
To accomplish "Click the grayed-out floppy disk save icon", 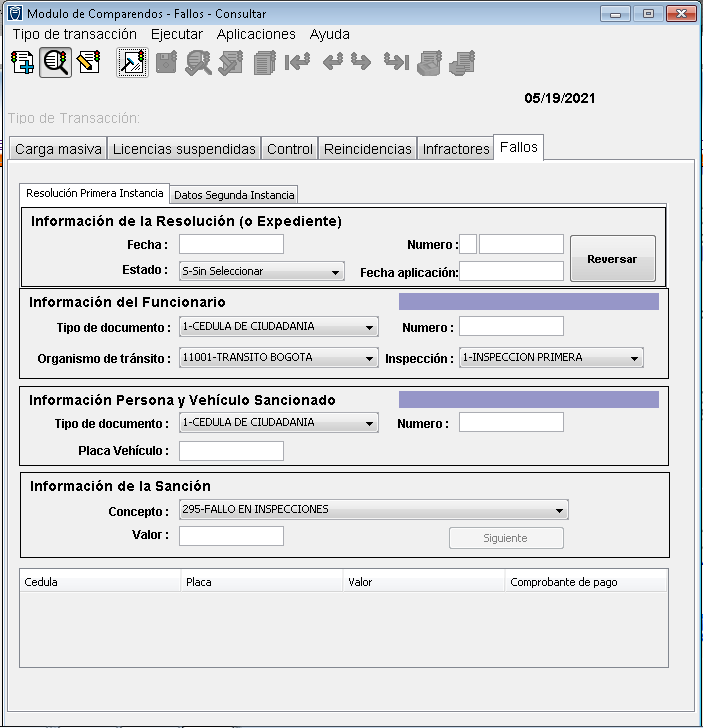I will click(x=166, y=62).
